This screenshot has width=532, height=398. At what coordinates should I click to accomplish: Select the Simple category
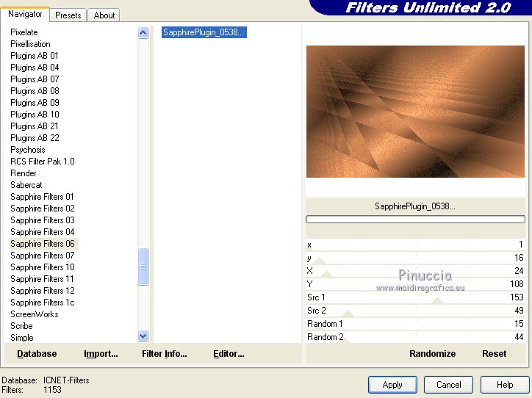pyautogui.click(x=22, y=338)
